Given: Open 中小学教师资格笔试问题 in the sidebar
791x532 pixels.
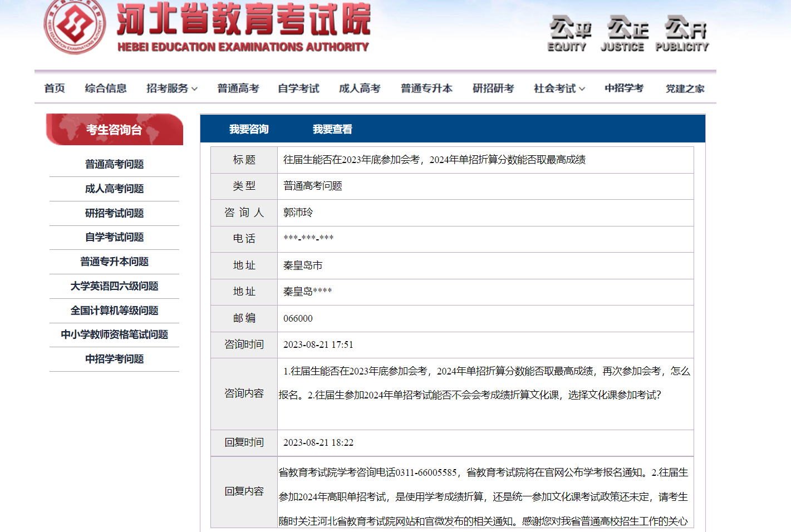Looking at the screenshot, I should [x=114, y=334].
